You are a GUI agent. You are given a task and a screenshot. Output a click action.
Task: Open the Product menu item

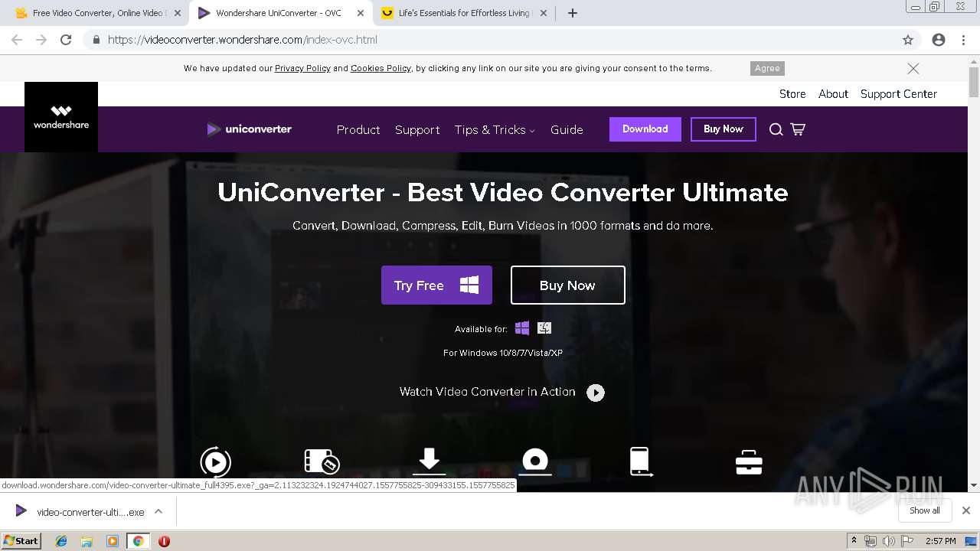pyautogui.click(x=358, y=129)
